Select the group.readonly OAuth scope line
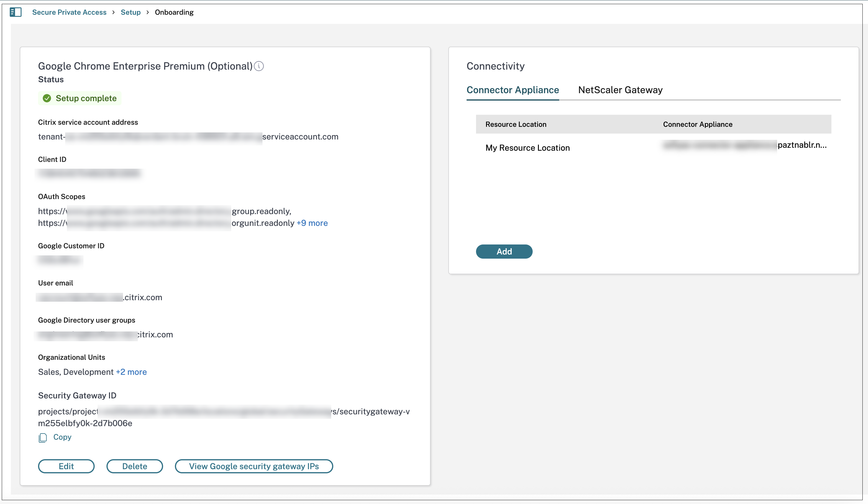The image size is (868, 504). [x=165, y=211]
